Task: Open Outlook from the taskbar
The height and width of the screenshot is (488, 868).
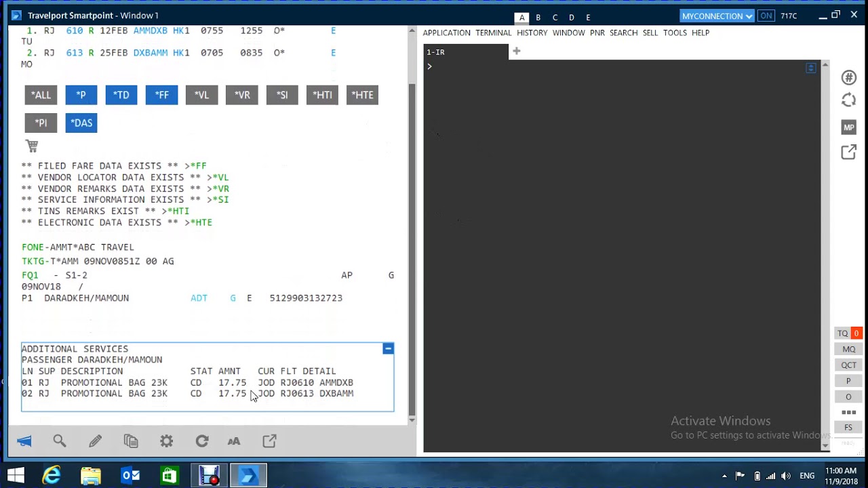Action: 130,476
